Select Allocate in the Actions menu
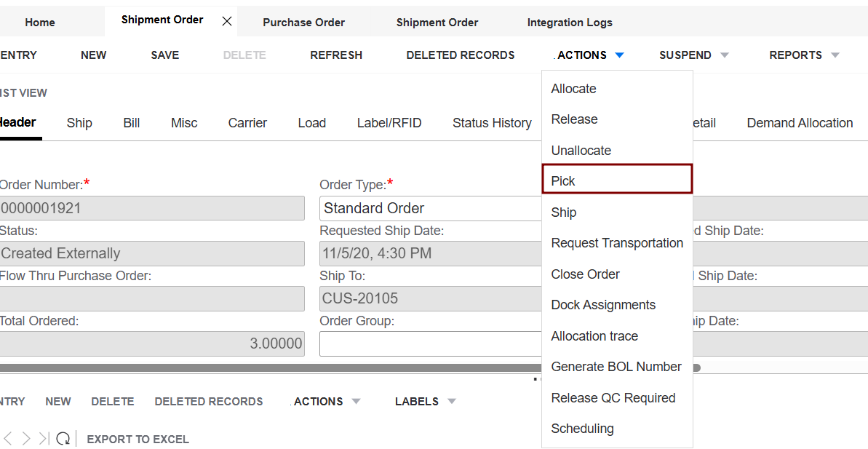Viewport: 868px width, 449px height. (573, 89)
